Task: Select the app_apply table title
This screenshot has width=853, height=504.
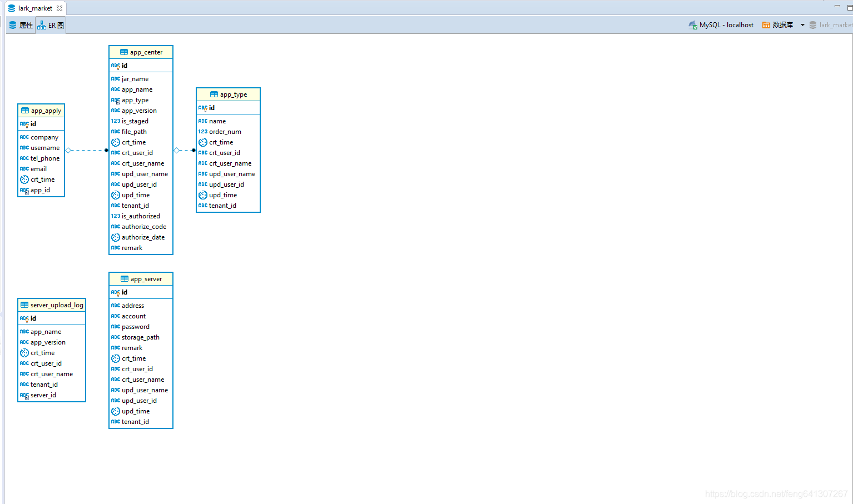Action: click(46, 111)
